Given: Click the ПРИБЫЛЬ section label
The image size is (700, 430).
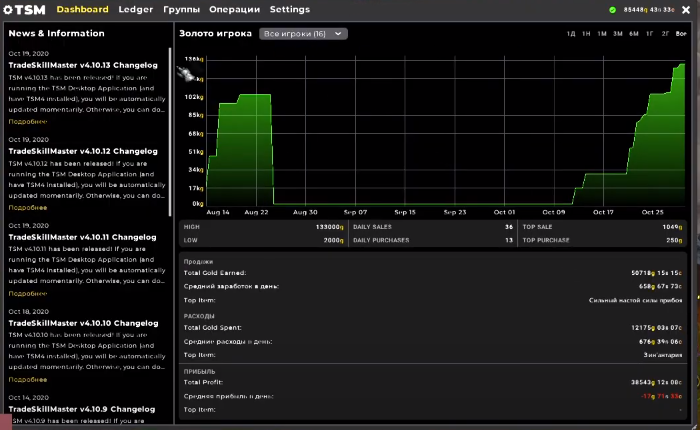Looking at the screenshot, I should 200,372.
